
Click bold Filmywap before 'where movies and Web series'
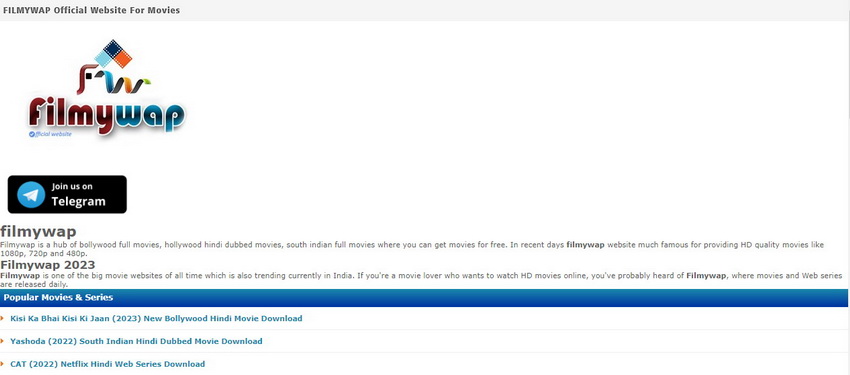click(x=706, y=275)
